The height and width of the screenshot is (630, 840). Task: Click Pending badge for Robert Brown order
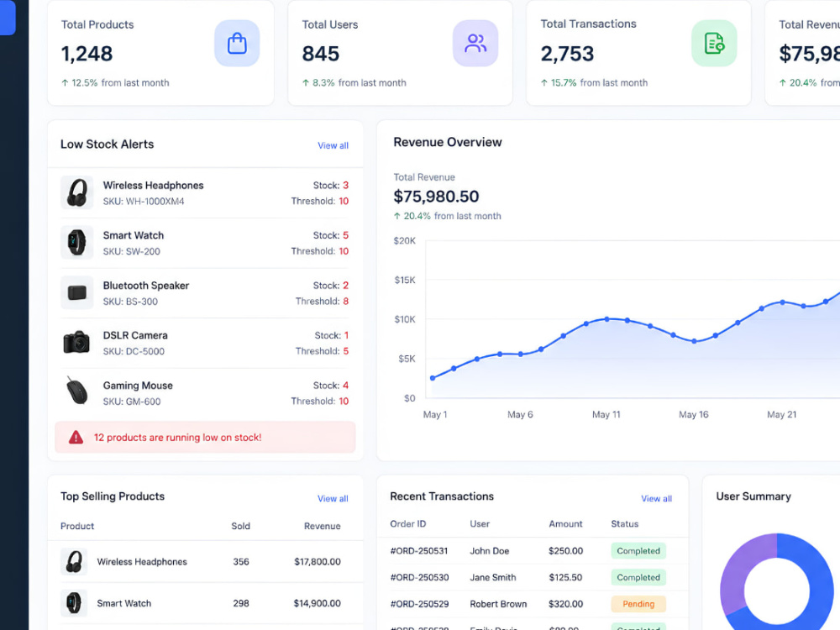(638, 604)
